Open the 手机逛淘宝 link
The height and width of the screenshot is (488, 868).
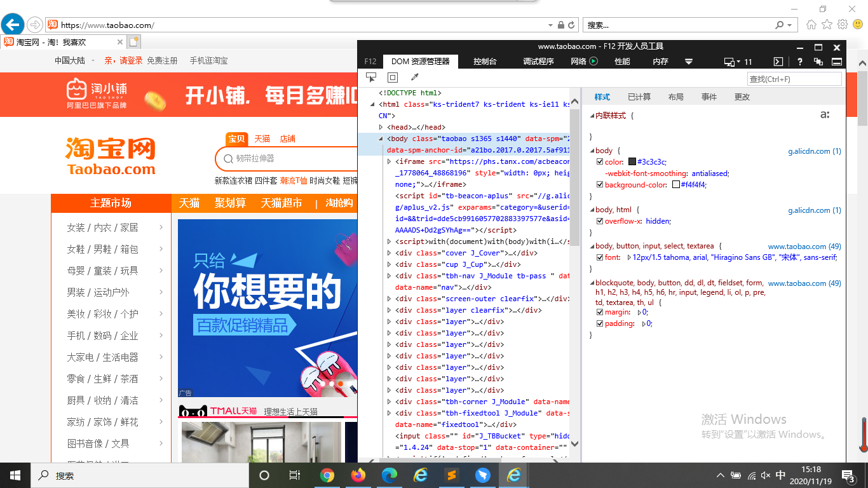click(208, 61)
